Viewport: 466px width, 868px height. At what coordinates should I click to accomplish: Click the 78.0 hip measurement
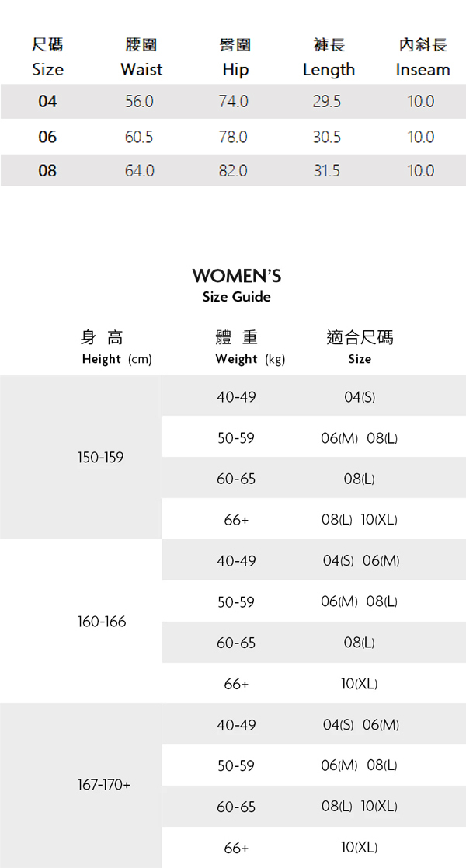click(233, 137)
